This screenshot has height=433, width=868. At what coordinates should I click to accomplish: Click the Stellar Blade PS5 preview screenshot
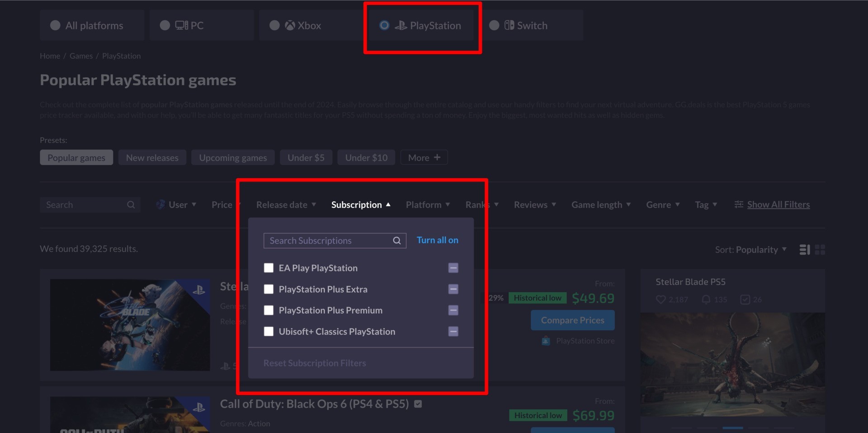coord(732,364)
